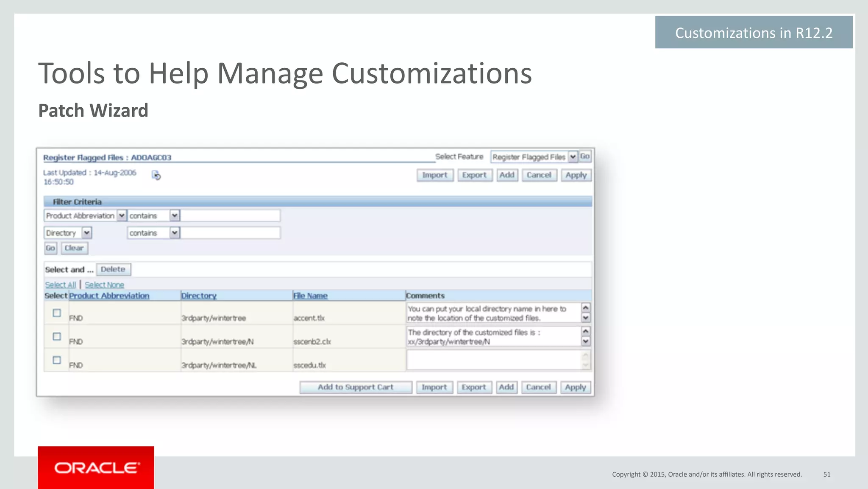Click directory 3rdparty/wintertree/N
This screenshot has height=489, width=868.
click(x=217, y=341)
